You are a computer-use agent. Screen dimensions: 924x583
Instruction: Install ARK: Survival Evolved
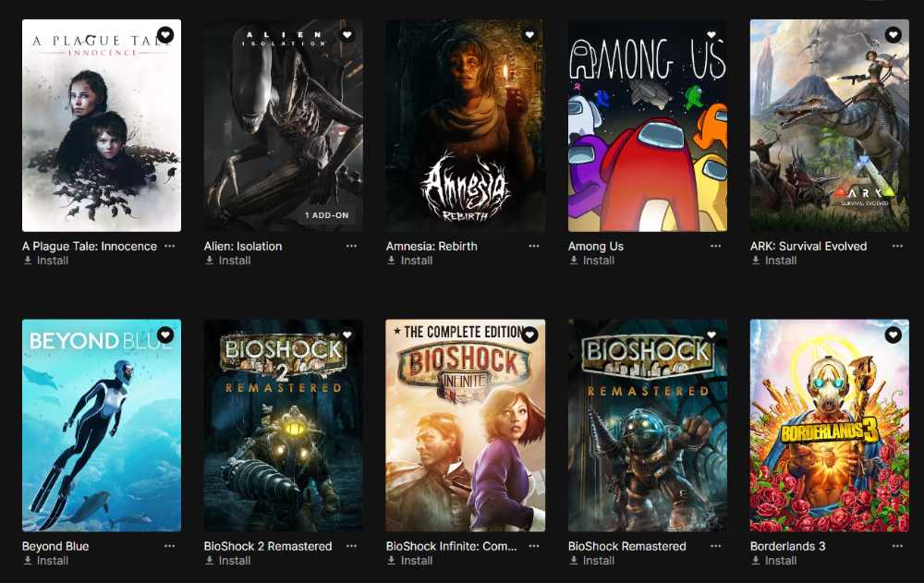tap(773, 261)
